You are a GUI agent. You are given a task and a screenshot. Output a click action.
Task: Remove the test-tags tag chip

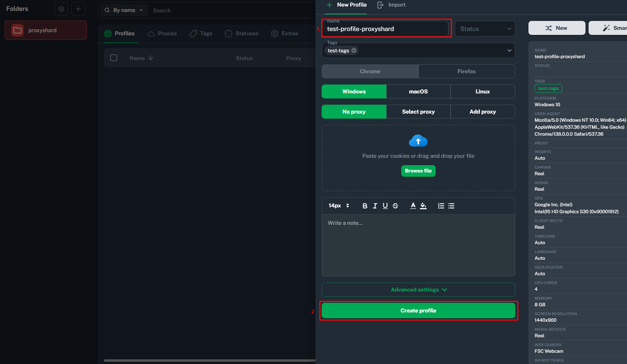pyautogui.click(x=354, y=50)
